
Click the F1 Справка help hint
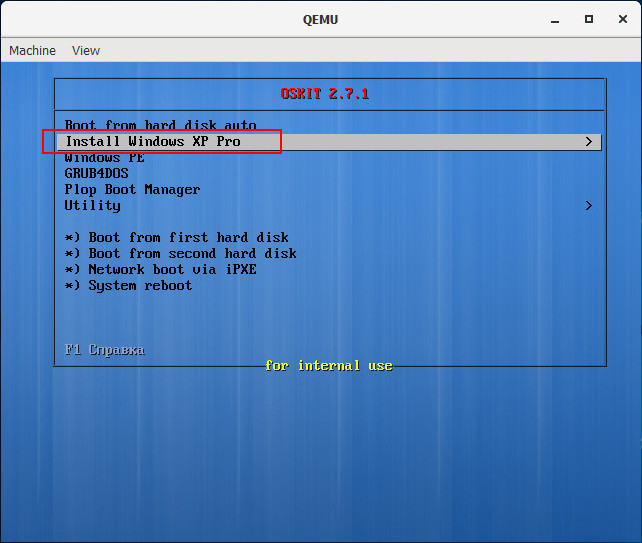click(105, 350)
